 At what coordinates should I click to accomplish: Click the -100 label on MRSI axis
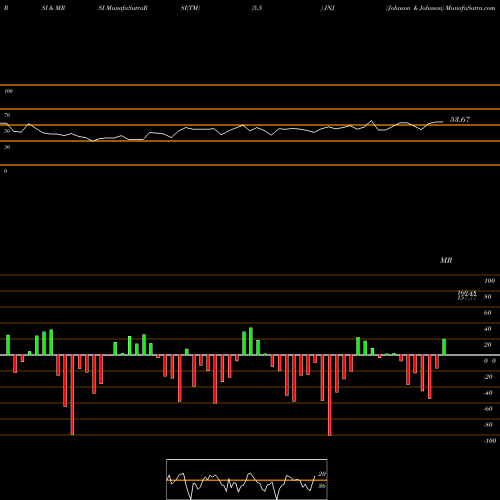tap(489, 441)
